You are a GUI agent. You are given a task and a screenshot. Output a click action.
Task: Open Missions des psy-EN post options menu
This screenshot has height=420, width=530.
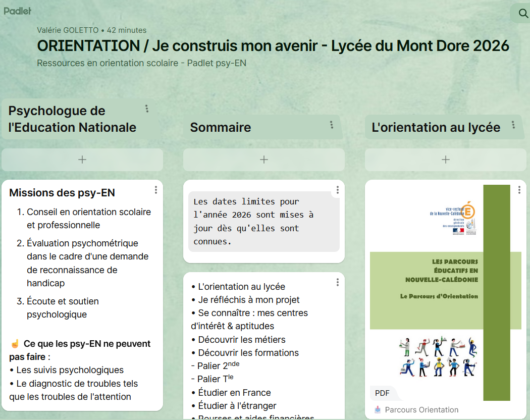(156, 190)
